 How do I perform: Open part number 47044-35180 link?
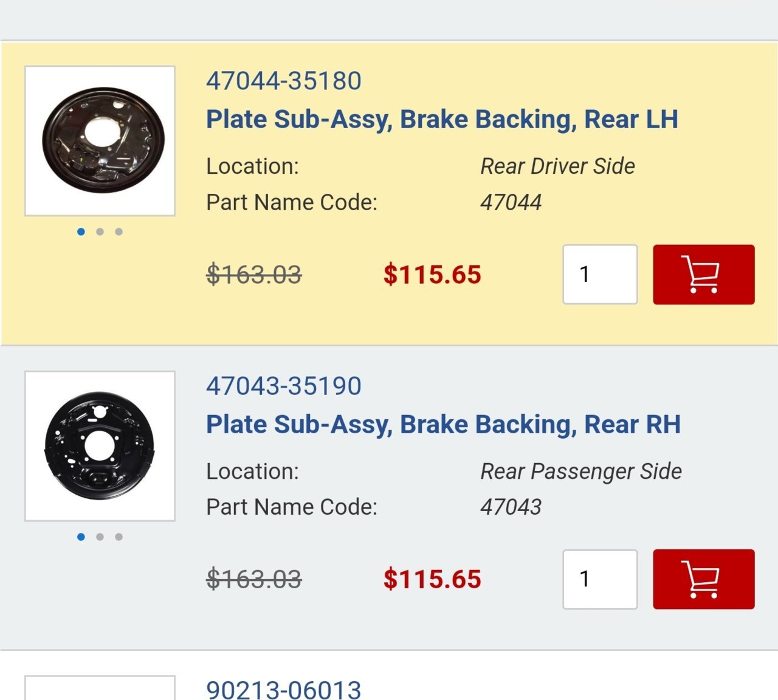(284, 81)
